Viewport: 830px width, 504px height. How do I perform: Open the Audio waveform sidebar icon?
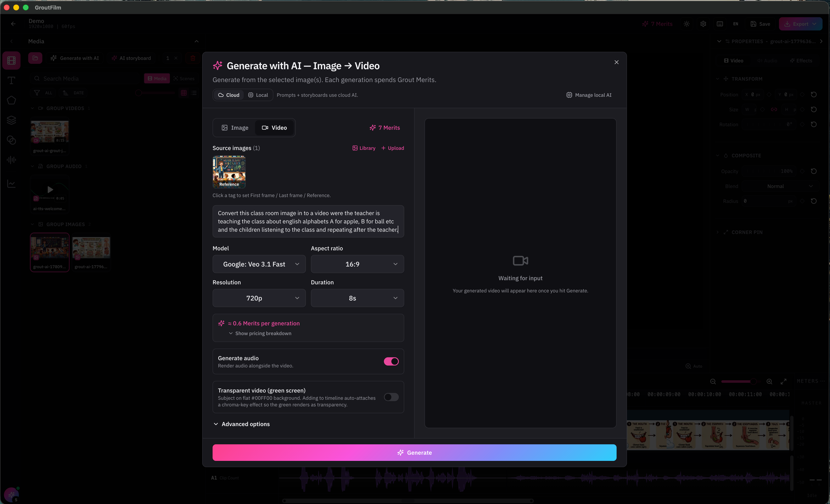coord(11,160)
